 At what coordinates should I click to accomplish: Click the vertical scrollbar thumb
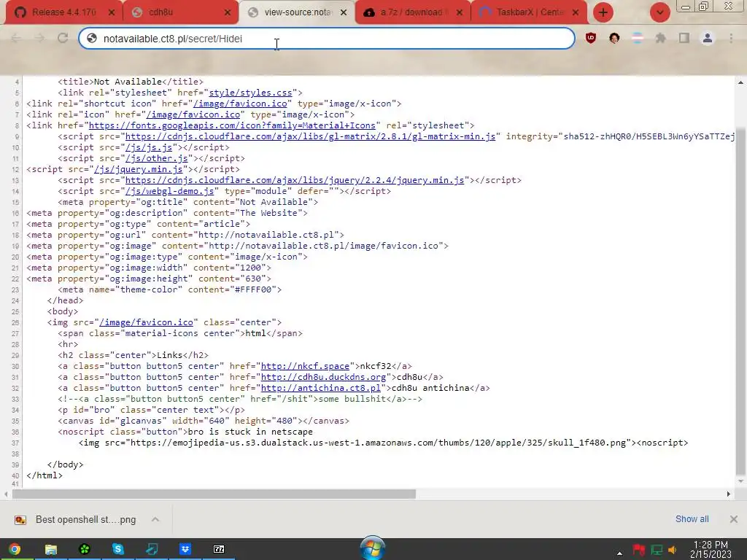[x=740, y=301]
